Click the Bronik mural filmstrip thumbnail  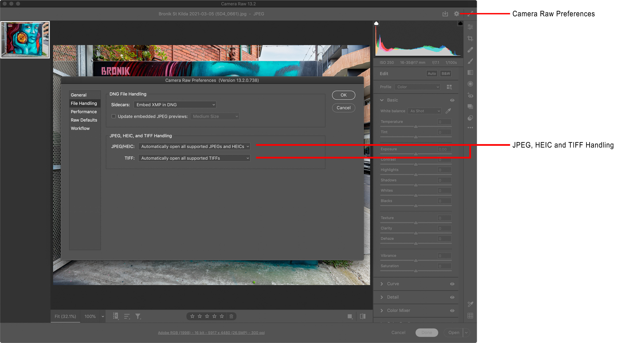pos(25,40)
